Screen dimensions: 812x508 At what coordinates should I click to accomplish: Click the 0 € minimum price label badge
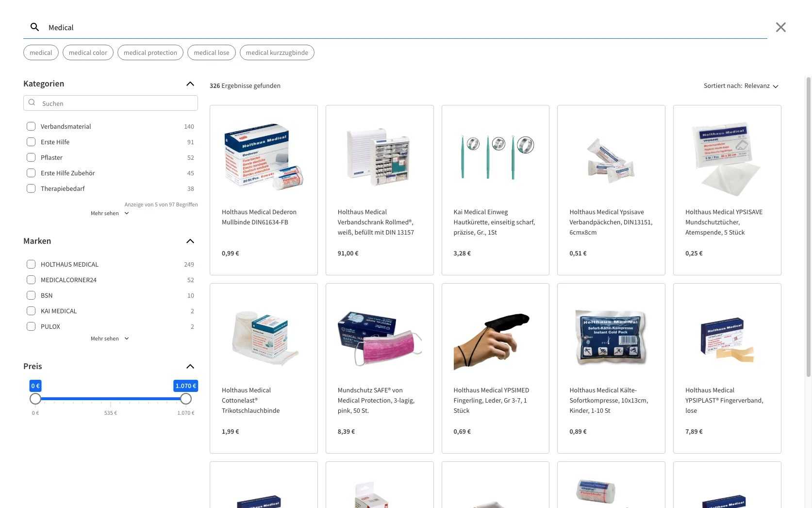click(35, 386)
